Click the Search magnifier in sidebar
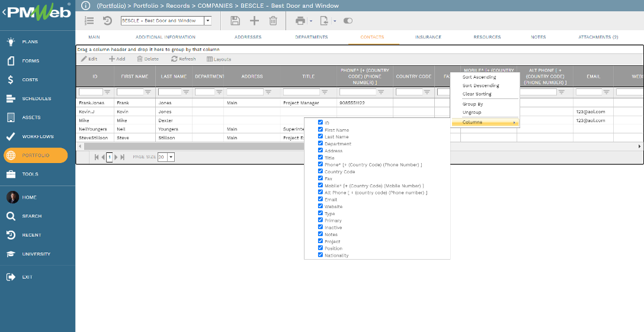Screen dimensions: 644x332 click(11, 216)
